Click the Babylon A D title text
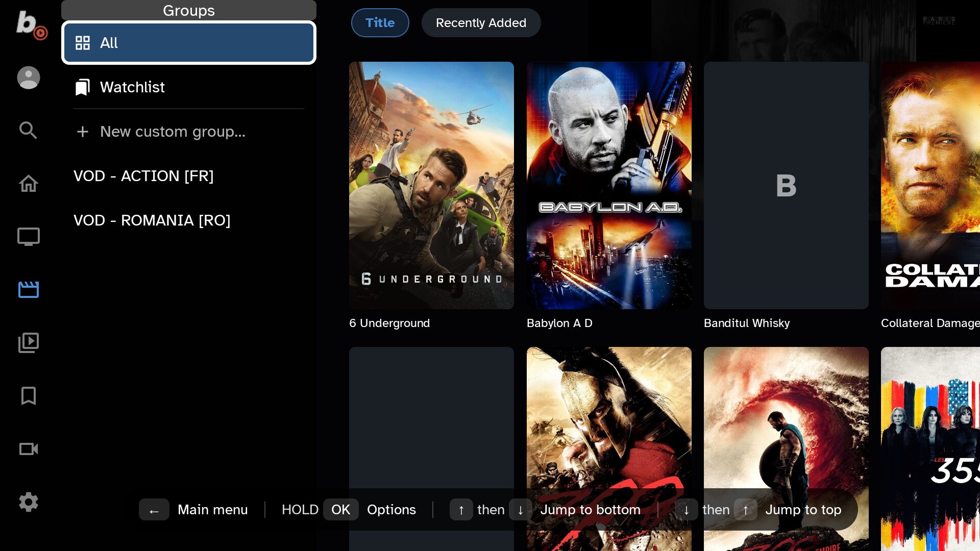This screenshot has width=980, height=551. coord(559,323)
